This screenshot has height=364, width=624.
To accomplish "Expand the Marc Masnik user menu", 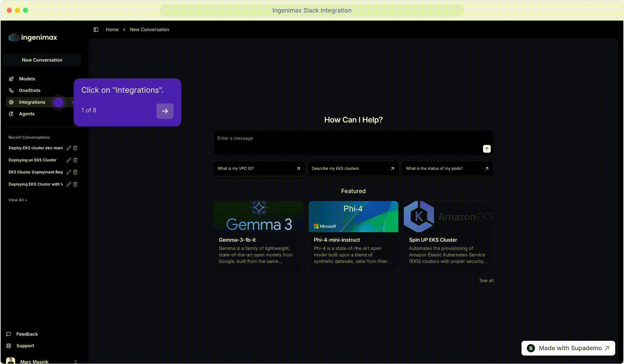I will tap(76, 362).
